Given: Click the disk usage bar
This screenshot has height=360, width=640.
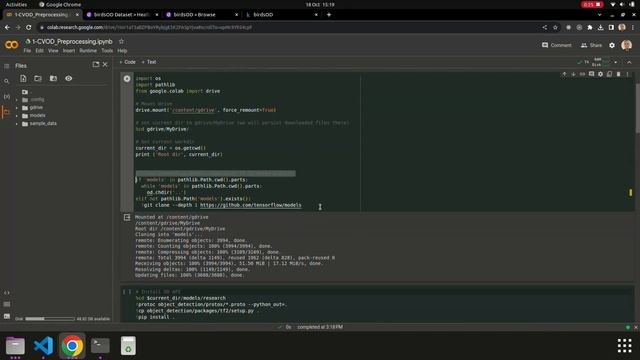Looking at the screenshot, I should tap(50, 319).
